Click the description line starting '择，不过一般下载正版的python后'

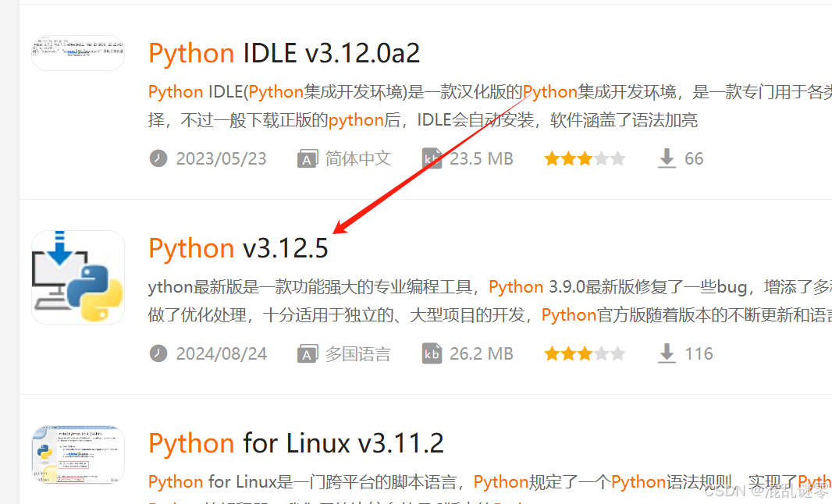(x=423, y=120)
